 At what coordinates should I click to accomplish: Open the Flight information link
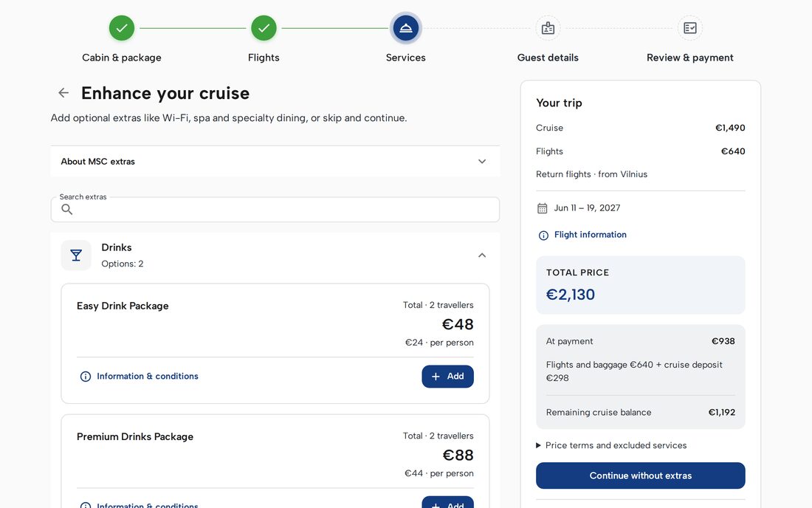[590, 235]
